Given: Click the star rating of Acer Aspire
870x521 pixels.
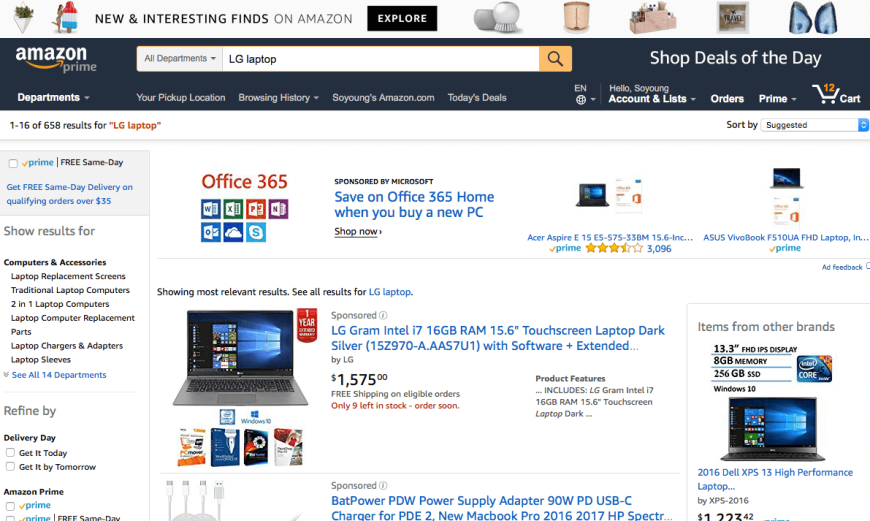Looking at the screenshot, I should coord(614,248).
